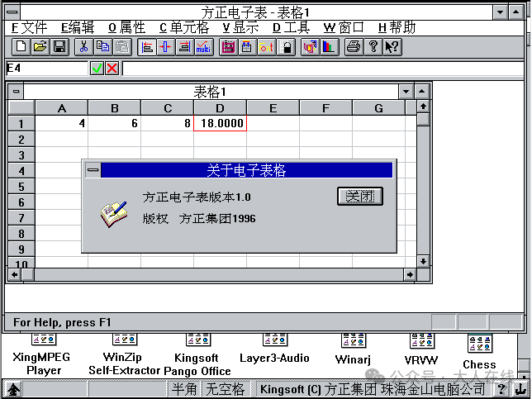Click the Print toolbar icon
Viewport: 532px width, 399px height.
coord(354,47)
